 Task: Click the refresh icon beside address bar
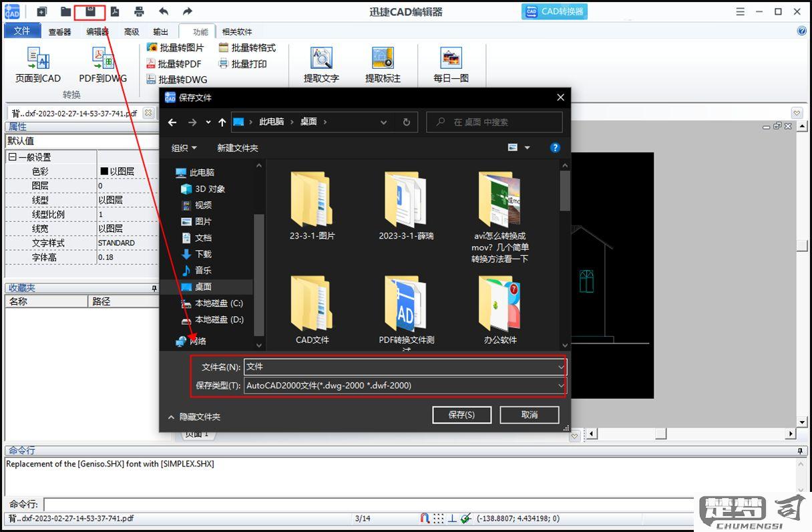coord(406,122)
